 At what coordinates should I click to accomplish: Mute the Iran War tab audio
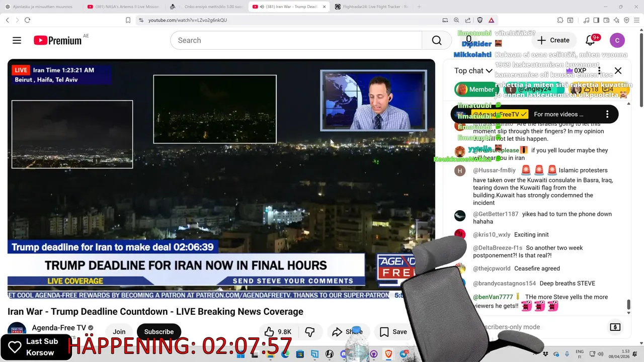point(262,7)
